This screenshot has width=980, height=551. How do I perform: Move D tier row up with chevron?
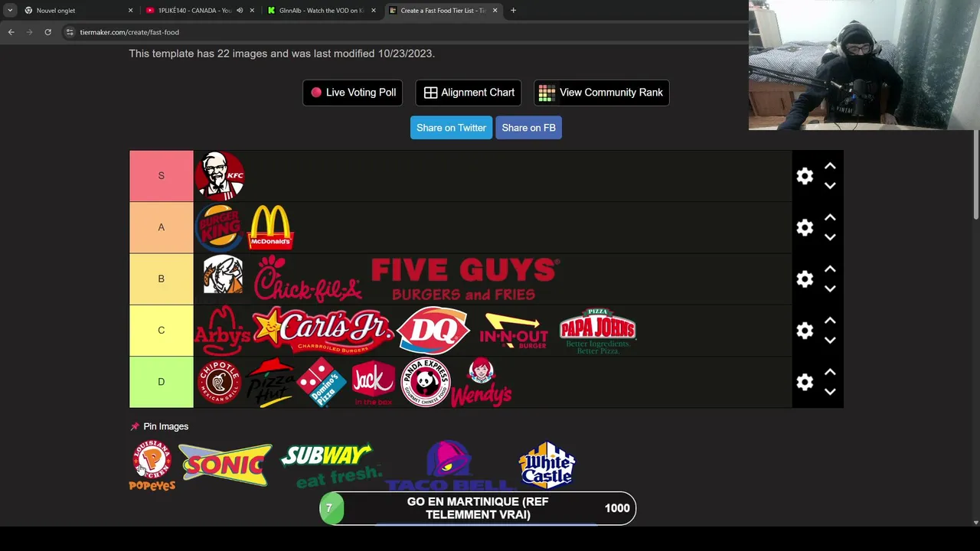point(830,372)
